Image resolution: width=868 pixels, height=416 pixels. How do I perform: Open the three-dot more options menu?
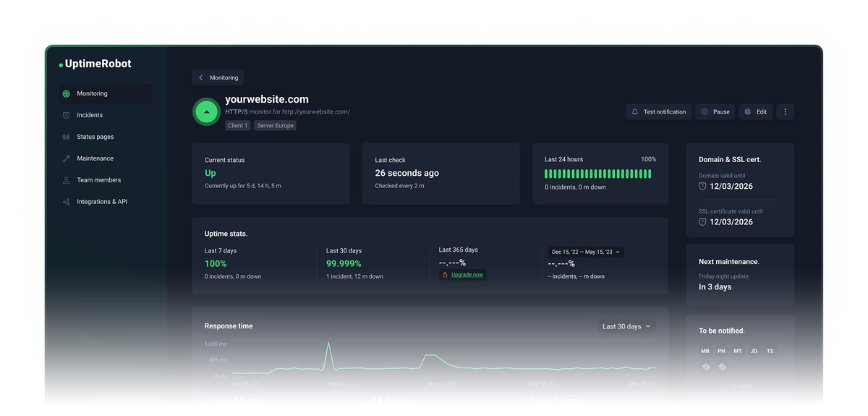click(785, 112)
